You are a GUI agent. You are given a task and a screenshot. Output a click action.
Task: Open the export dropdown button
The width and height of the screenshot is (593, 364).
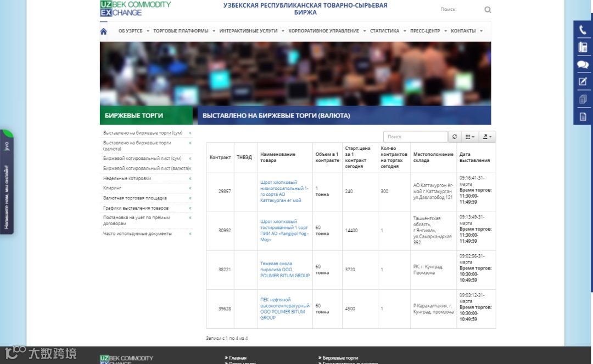[487, 137]
